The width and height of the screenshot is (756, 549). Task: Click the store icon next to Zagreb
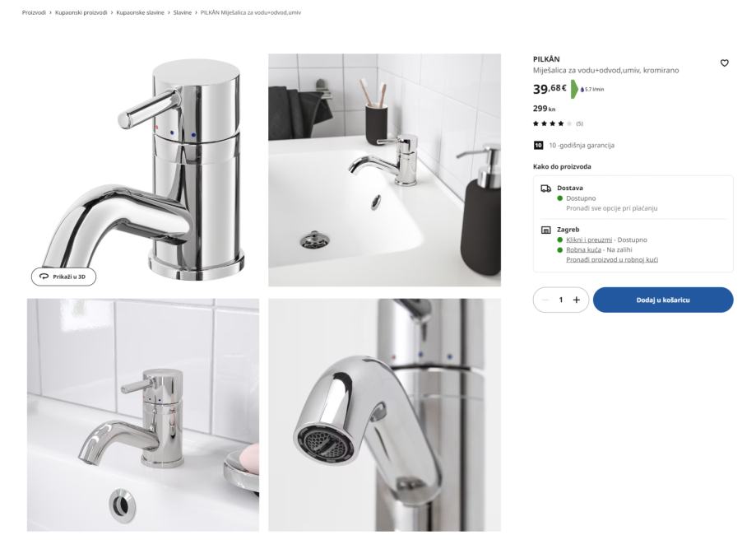tap(545, 230)
